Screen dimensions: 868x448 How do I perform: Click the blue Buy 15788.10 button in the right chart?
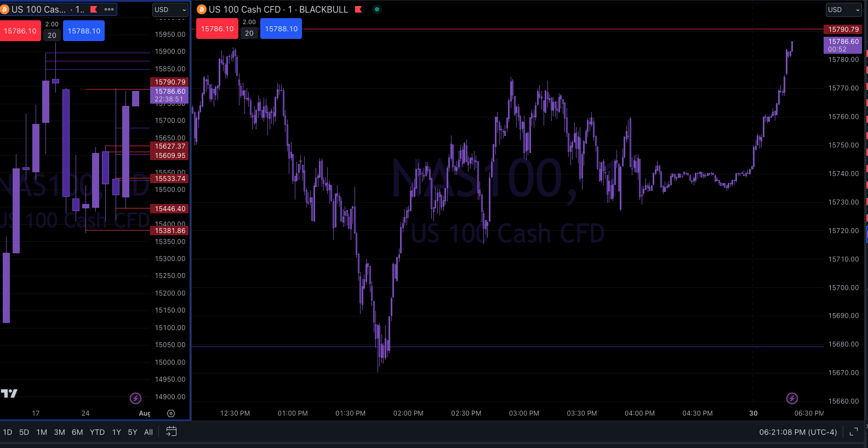coord(281,29)
